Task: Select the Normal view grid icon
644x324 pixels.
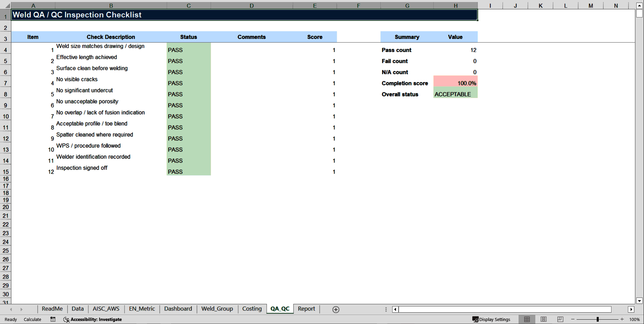Action: click(x=527, y=319)
